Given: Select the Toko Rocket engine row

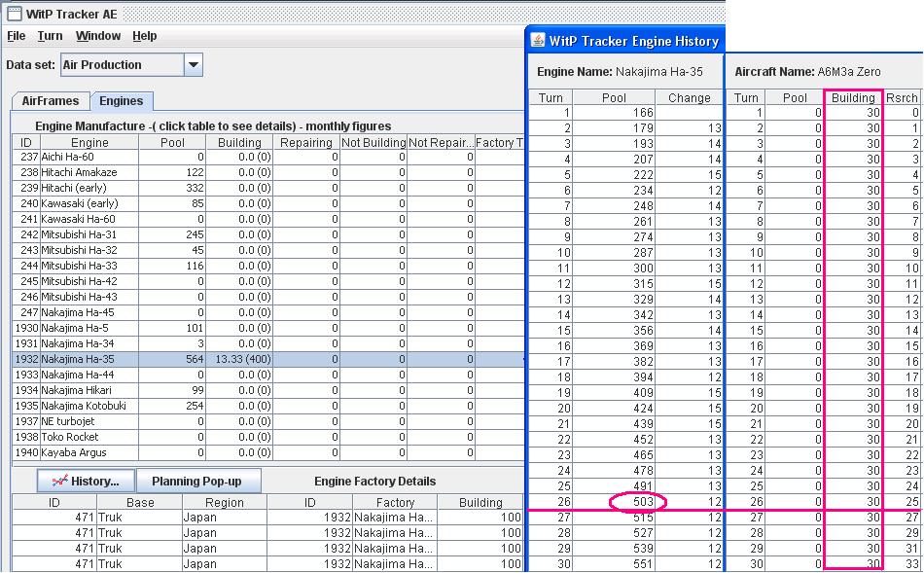Looking at the screenshot, I should pyautogui.click(x=268, y=437).
